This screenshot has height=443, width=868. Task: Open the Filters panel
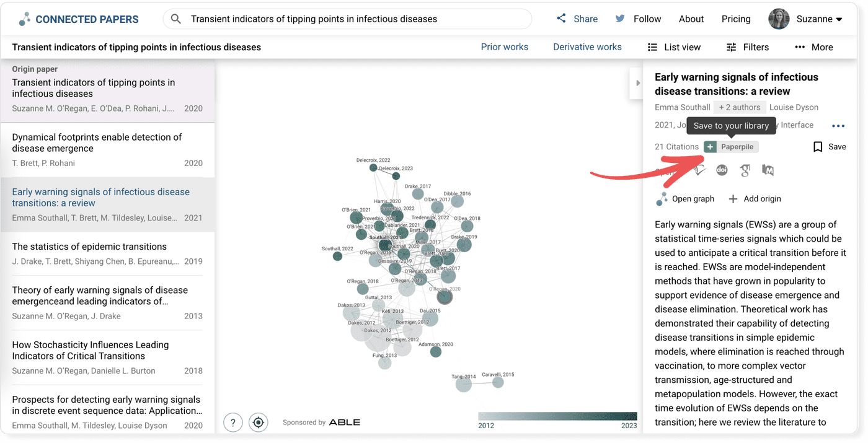click(747, 46)
